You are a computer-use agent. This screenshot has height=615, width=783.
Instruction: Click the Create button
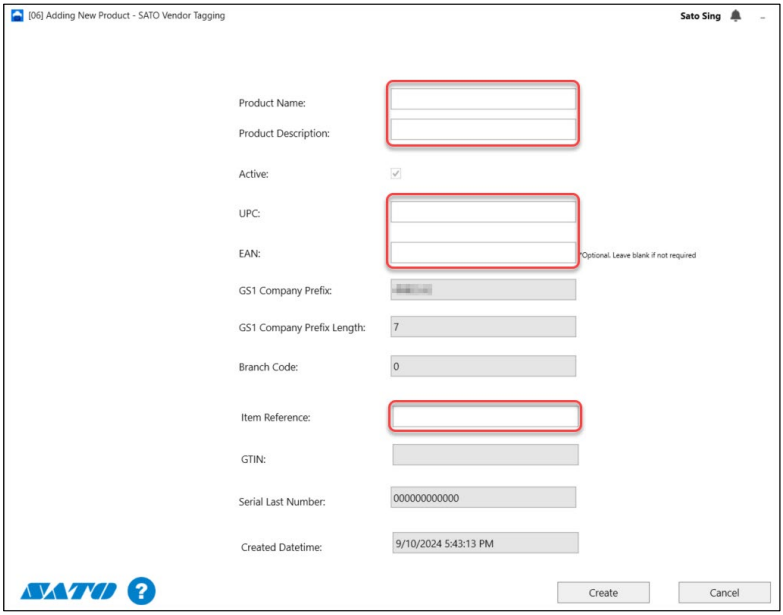tap(603, 592)
